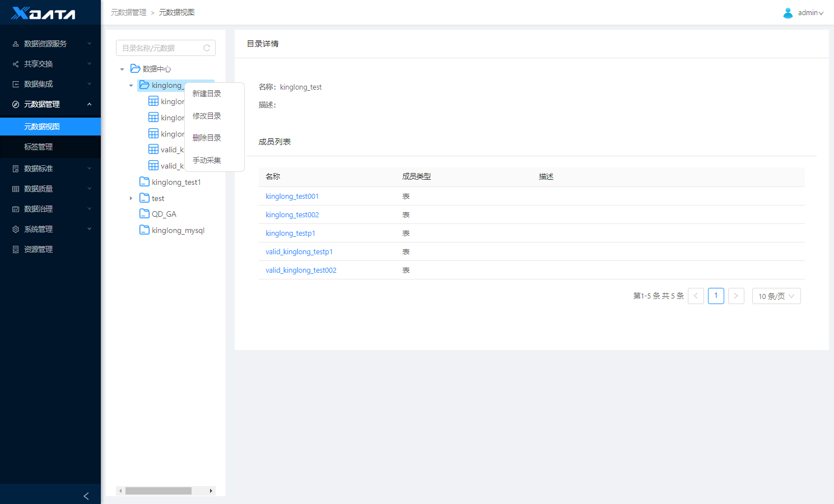The width and height of the screenshot is (834, 504).
Task: Open the 元数据视图 submenu item
Action: click(x=50, y=127)
